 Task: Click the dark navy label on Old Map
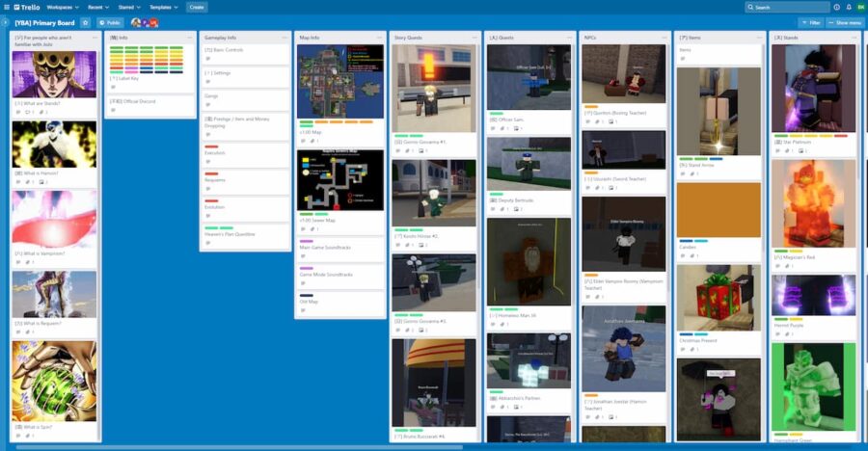pos(306,296)
